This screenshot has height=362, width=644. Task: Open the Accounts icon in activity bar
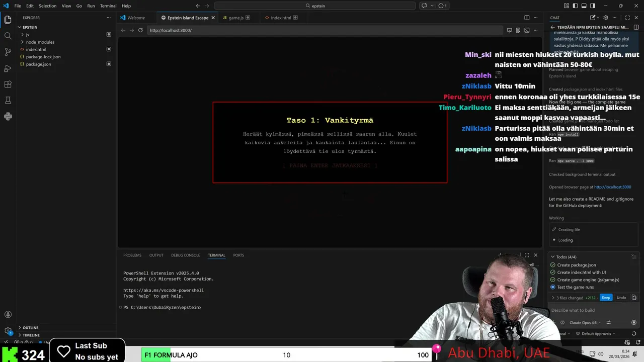click(x=8, y=315)
